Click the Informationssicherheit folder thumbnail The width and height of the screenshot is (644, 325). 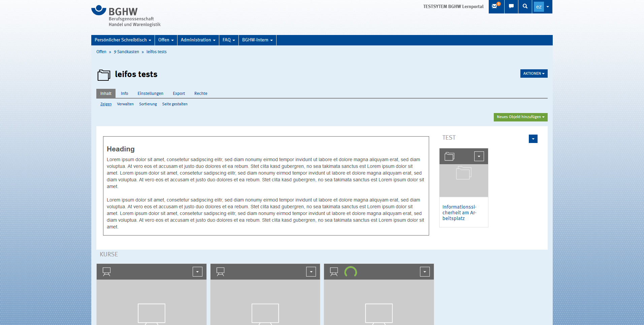pos(463,180)
